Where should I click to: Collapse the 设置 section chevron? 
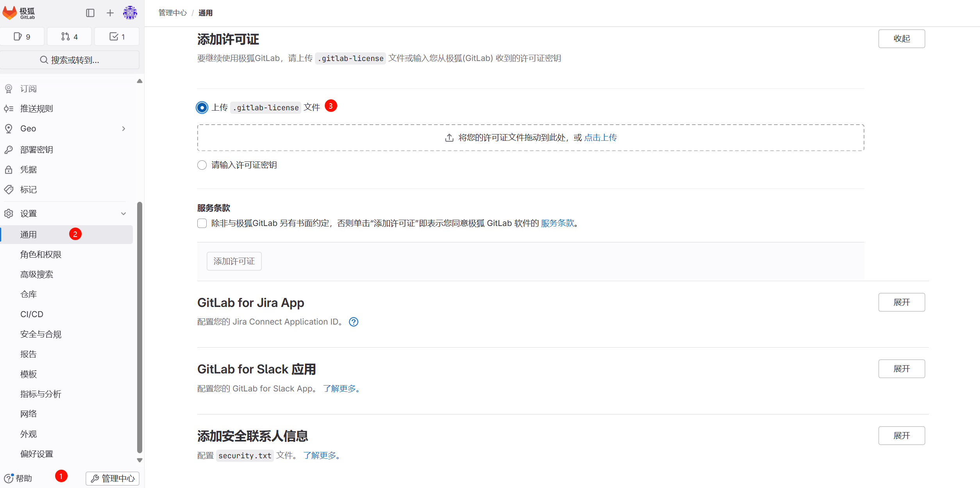click(123, 213)
